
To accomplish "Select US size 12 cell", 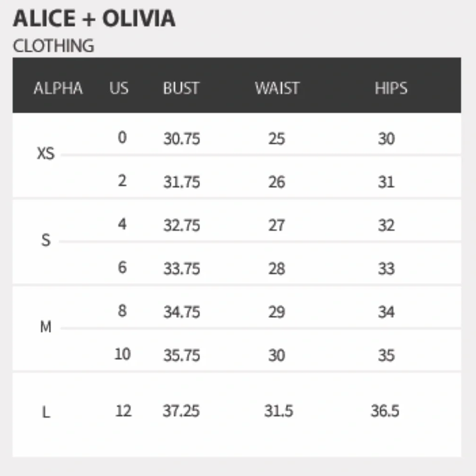I will point(123,411).
